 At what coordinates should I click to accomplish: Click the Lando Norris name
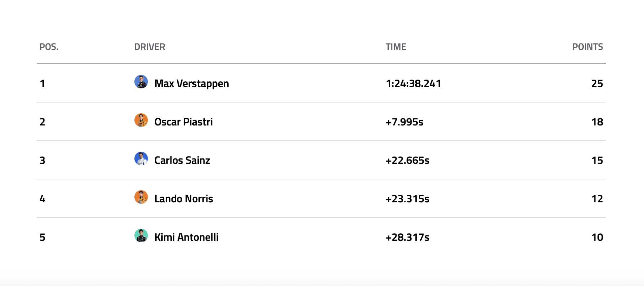coord(184,199)
